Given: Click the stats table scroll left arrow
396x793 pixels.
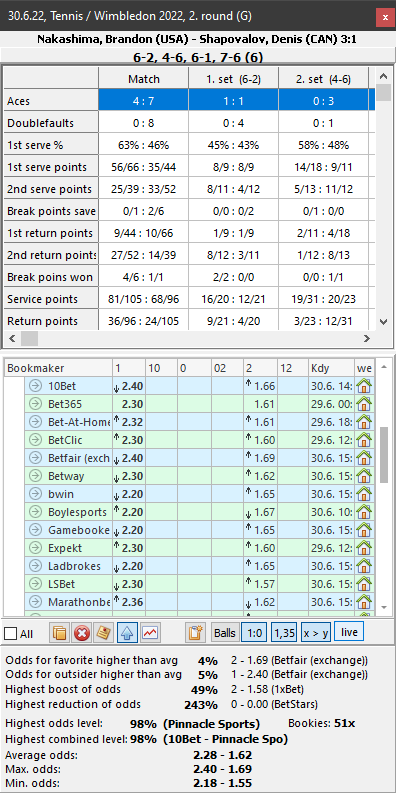Looking at the screenshot, I should [x=12, y=338].
